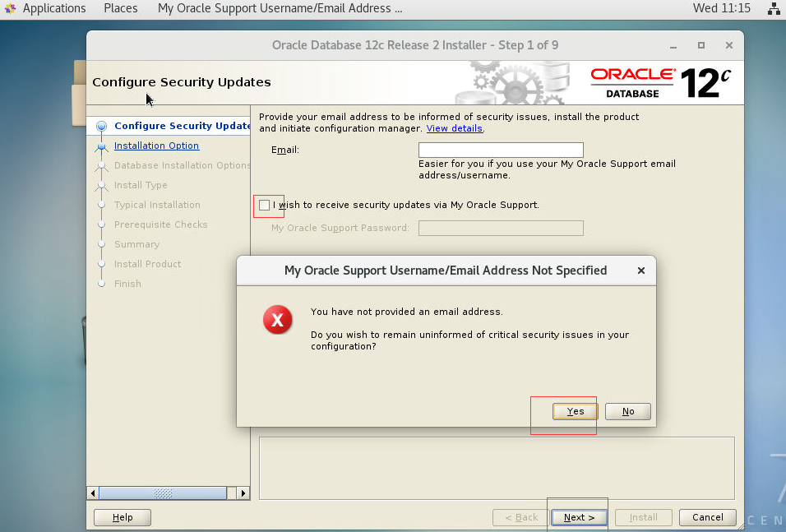Click the sidebar scroll right arrow
This screenshot has width=786, height=532.
coord(243,493)
